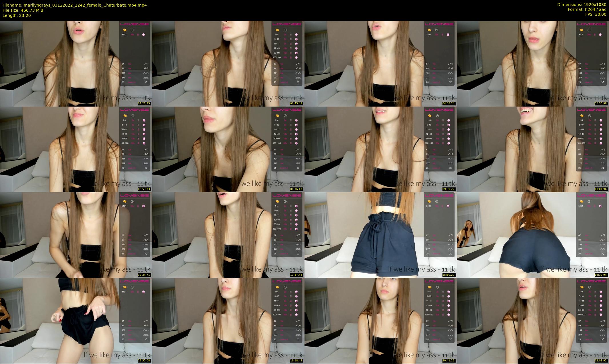Open the thumbnail at timestamp 13:47.45

point(228,235)
